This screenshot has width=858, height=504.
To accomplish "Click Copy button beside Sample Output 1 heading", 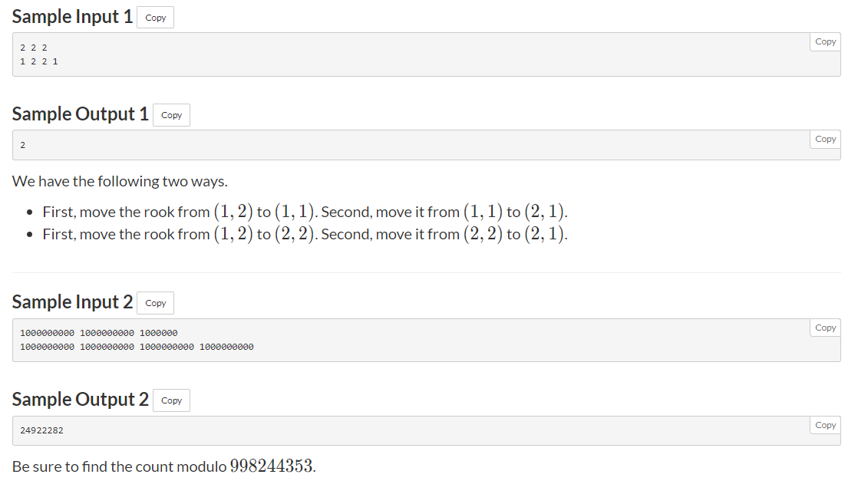I will pyautogui.click(x=171, y=115).
